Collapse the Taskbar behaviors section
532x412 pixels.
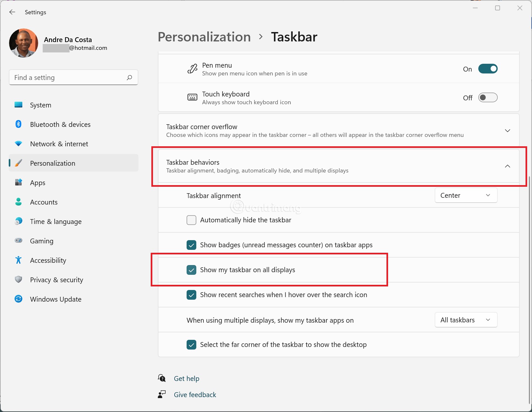(507, 166)
